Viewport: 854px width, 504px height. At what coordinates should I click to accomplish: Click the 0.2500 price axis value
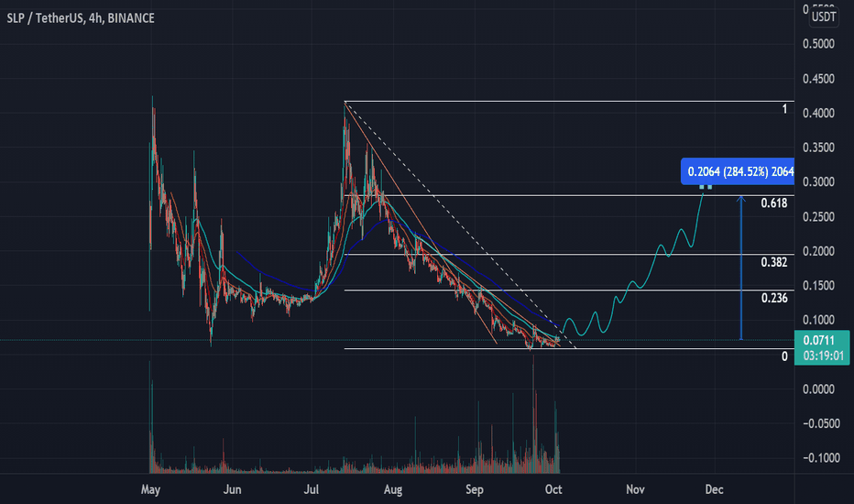click(818, 217)
